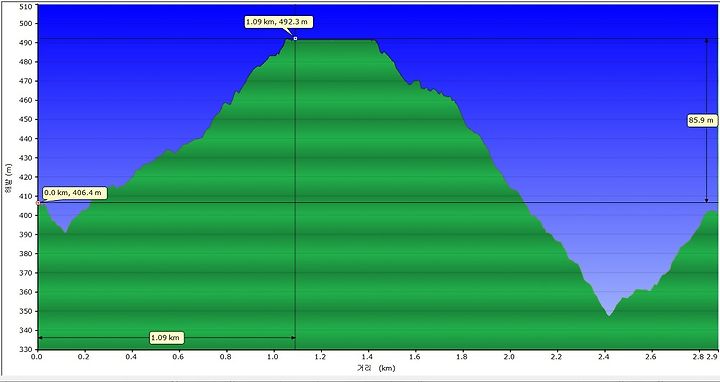The height and width of the screenshot is (382, 720).
Task: Click the 0.0 tick on distance axis
Action: click(36, 357)
